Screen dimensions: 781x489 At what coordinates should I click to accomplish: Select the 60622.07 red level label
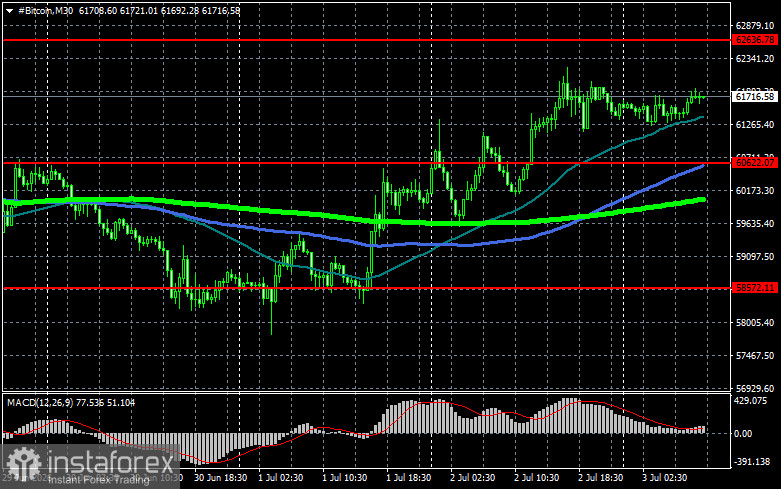tap(755, 162)
